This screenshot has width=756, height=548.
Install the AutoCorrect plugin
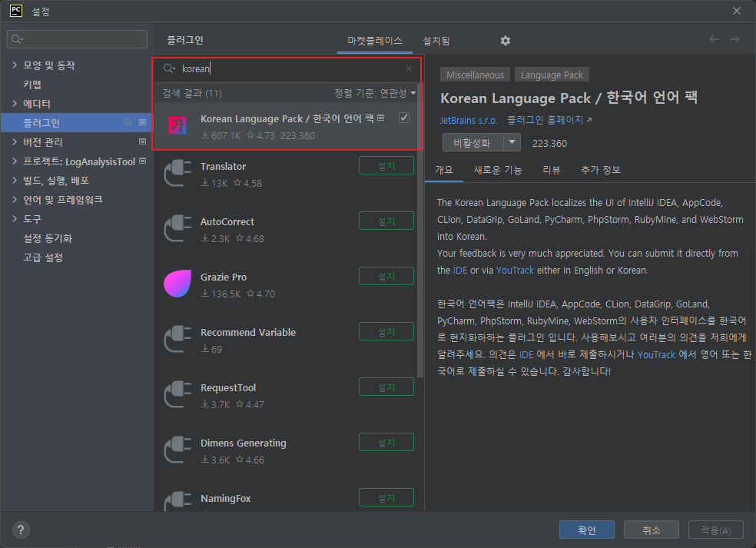pos(386,221)
